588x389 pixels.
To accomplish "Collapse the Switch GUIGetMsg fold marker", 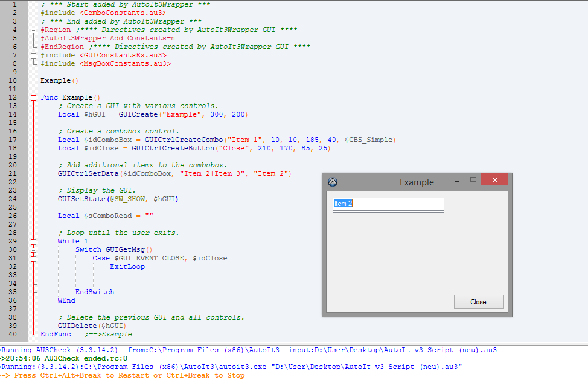I will tap(33, 249).
